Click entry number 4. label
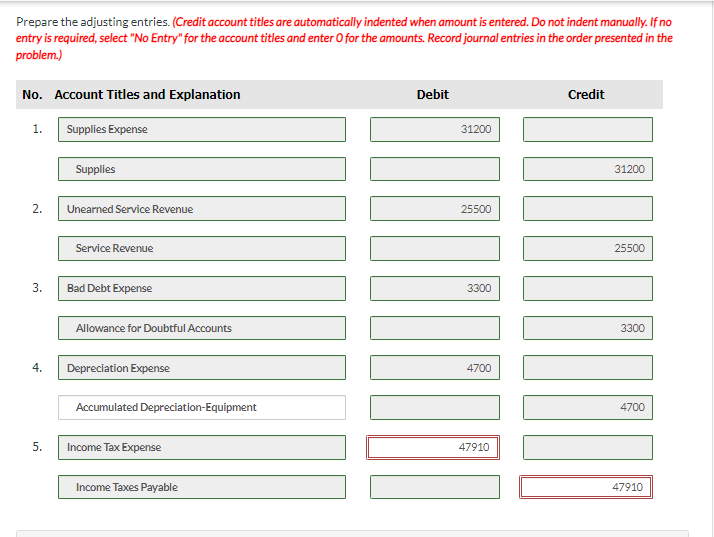Image resolution: width=714 pixels, height=537 pixels. pos(37,367)
